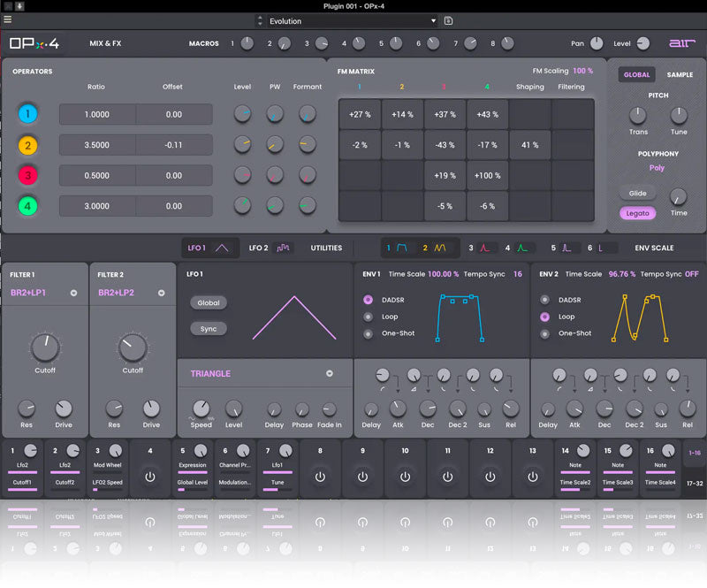Select ENV 2 Loop mode
This screenshot has width=707, height=588.
click(x=544, y=317)
